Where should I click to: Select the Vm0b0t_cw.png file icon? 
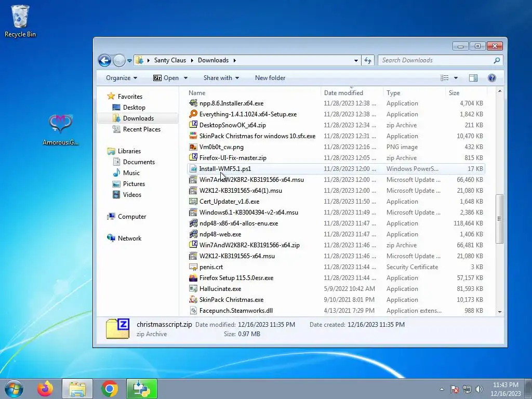coord(193,147)
